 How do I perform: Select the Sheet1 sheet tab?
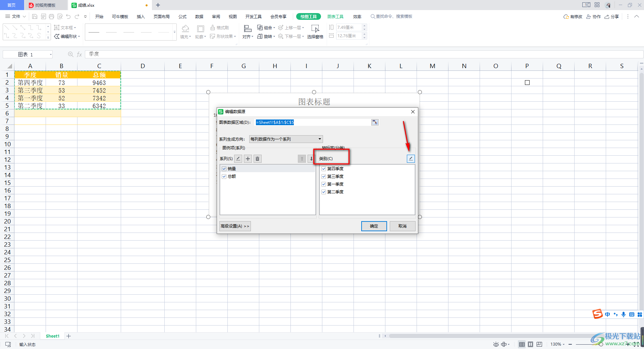click(53, 336)
